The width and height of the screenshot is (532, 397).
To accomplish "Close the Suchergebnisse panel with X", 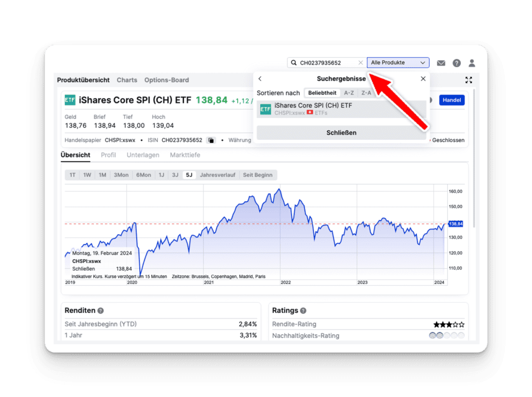I will tap(423, 78).
